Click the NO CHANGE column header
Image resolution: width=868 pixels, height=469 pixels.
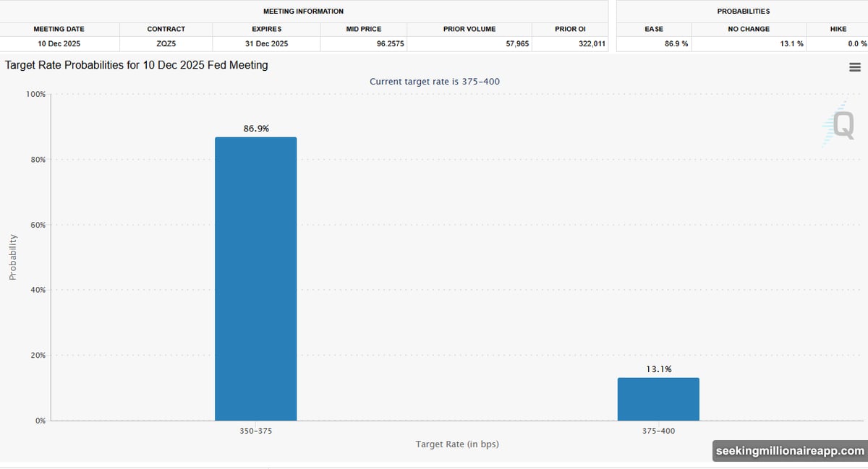[749, 29]
